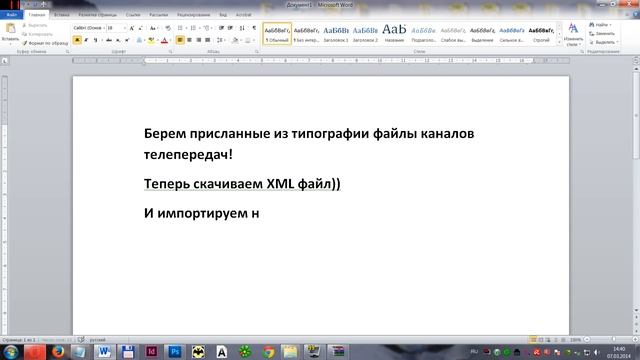Toggle Bold formatting in the Font group
640x360 pixels.
[77, 40]
